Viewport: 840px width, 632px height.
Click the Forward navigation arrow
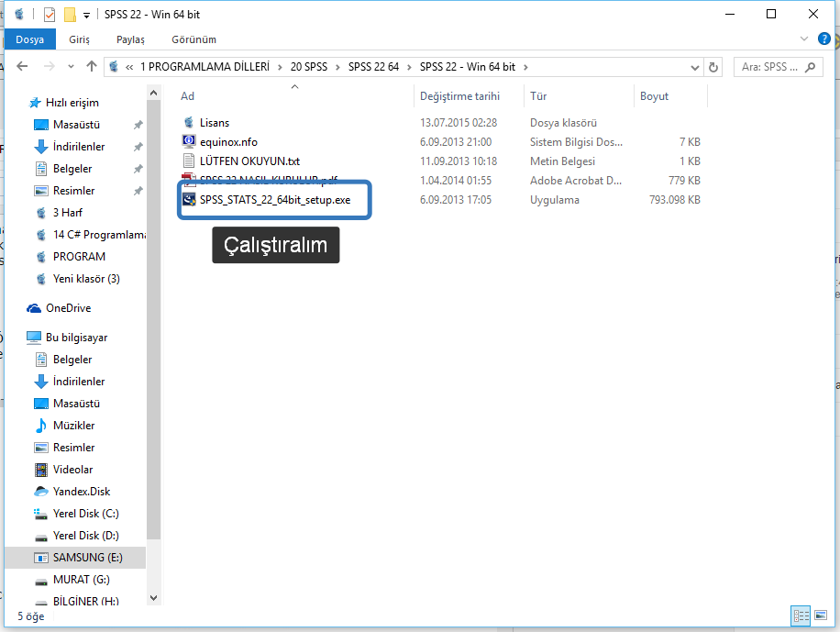[49, 66]
